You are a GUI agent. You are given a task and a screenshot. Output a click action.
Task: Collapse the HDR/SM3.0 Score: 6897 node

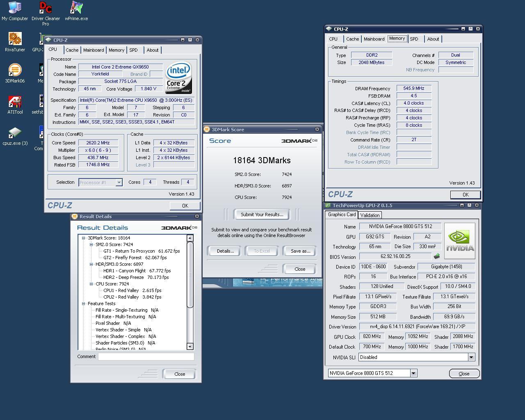pos(91,264)
